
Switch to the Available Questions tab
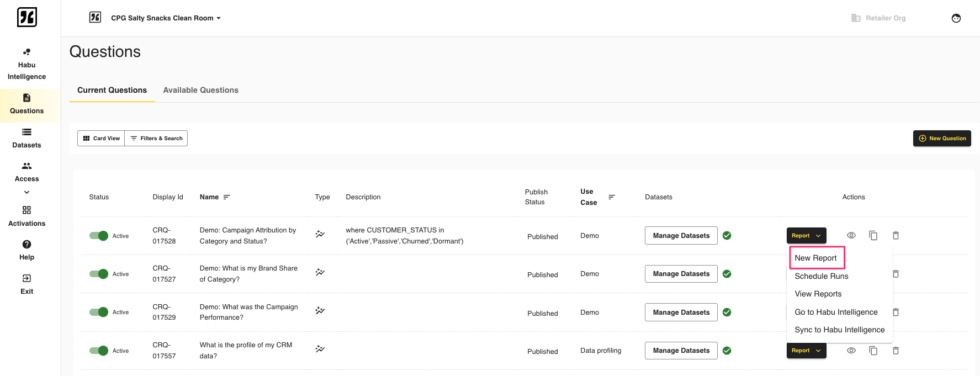coord(200,90)
